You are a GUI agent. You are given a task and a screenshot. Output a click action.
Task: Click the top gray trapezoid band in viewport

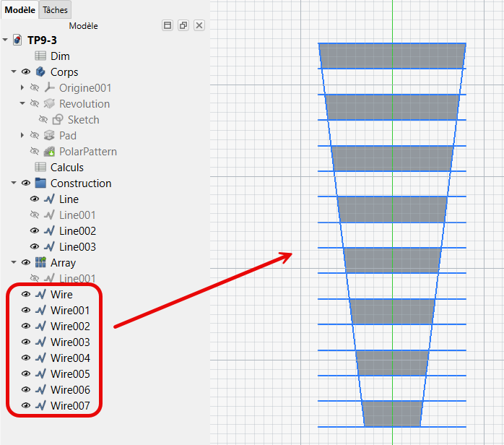coord(392,56)
